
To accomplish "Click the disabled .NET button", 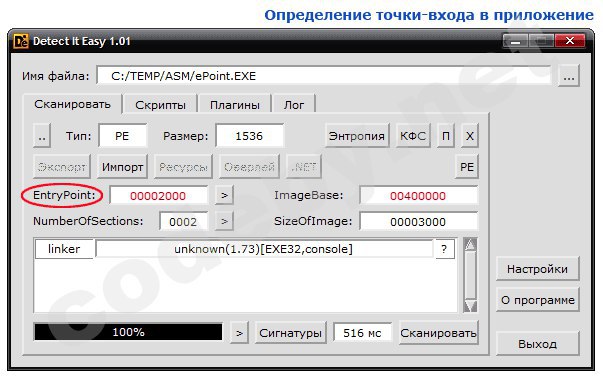I will coord(304,167).
